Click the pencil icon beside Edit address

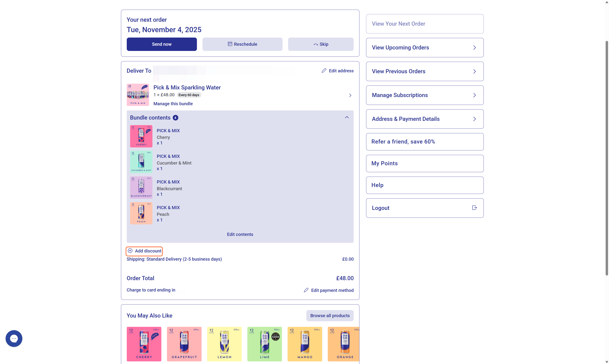[324, 71]
